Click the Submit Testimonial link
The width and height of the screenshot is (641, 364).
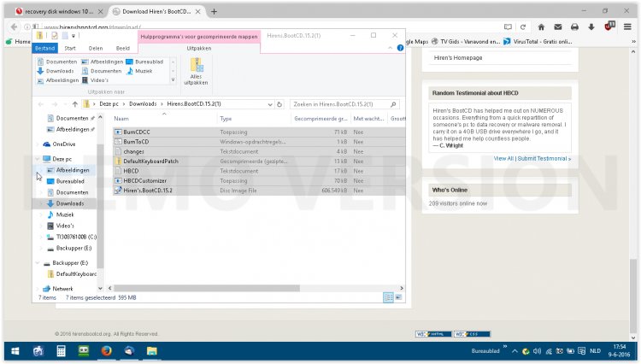(544, 158)
